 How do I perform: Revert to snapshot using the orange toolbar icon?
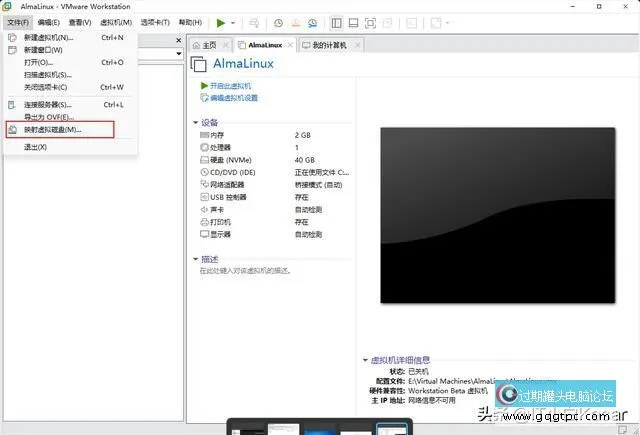tap(296, 23)
